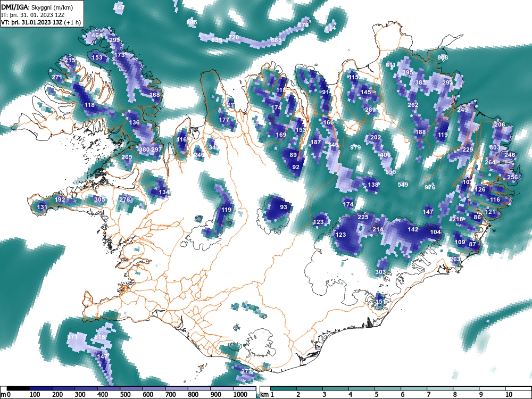Click visibility value 136 on the map
This screenshot has width=532, height=399.
[x=135, y=122]
